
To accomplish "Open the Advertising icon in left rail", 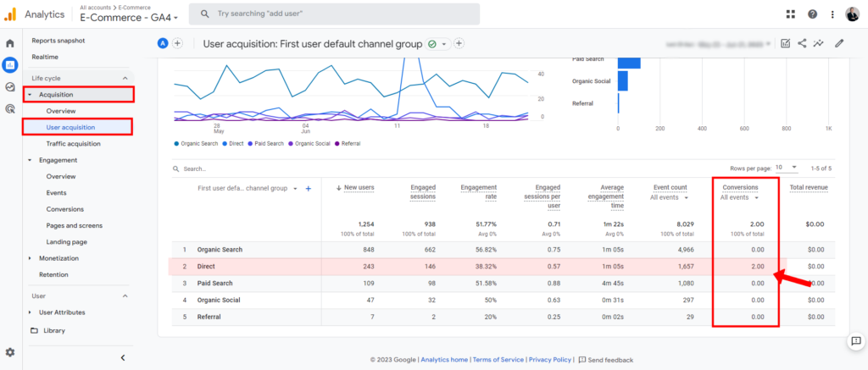I will (x=10, y=108).
